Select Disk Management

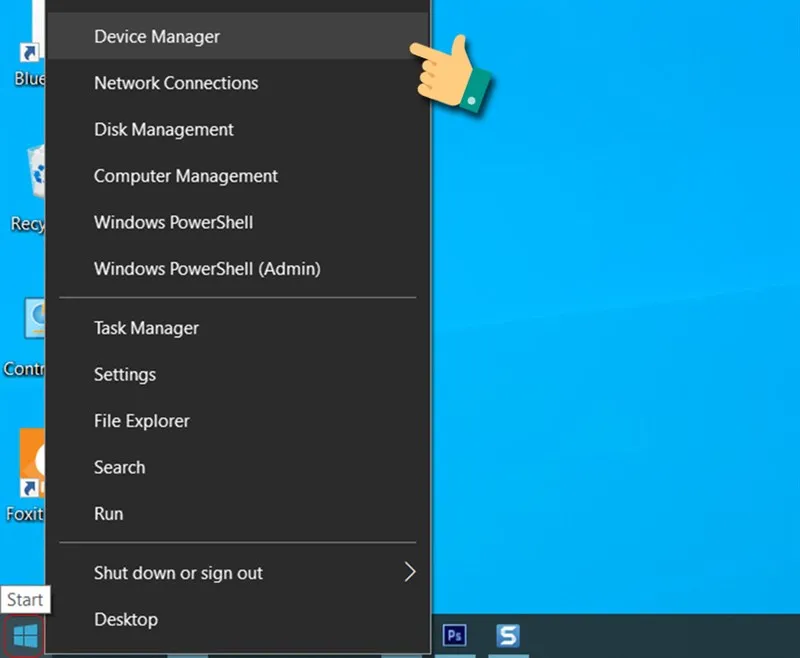pyautogui.click(x=163, y=129)
